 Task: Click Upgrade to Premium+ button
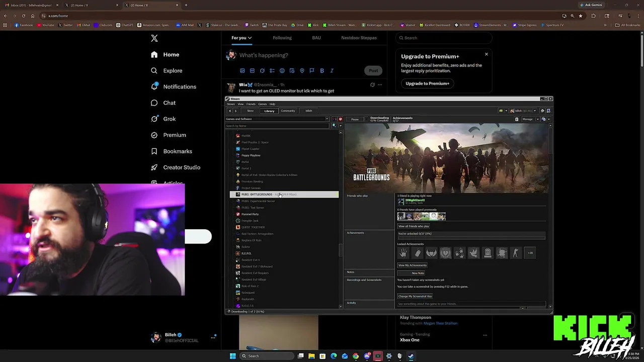coord(428,83)
